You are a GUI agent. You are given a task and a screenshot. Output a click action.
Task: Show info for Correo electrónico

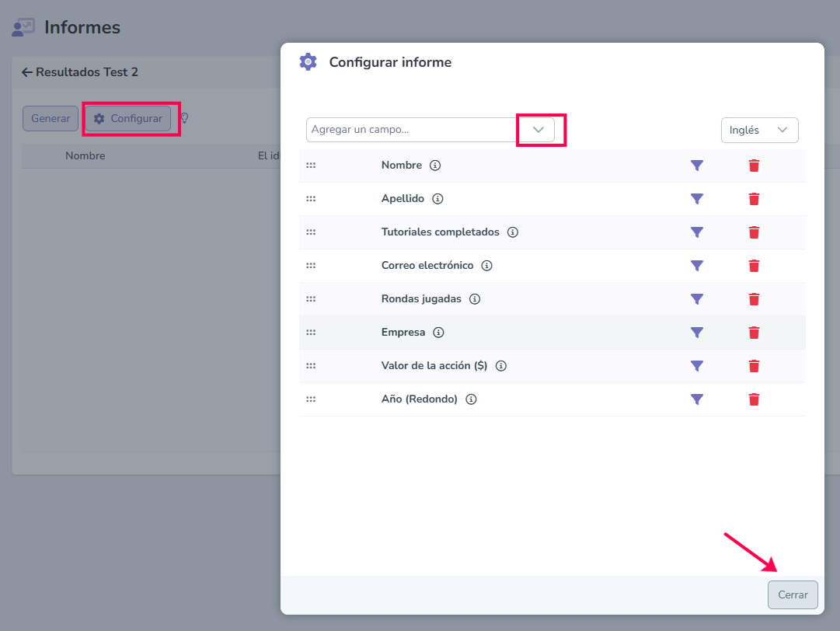point(486,266)
